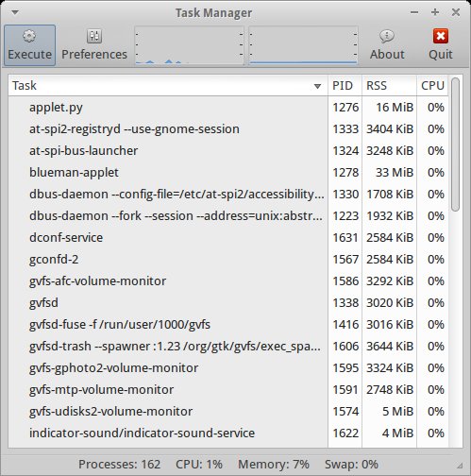Click PID 1278 cell
Image resolution: width=471 pixels, height=476 pixels.
click(345, 173)
